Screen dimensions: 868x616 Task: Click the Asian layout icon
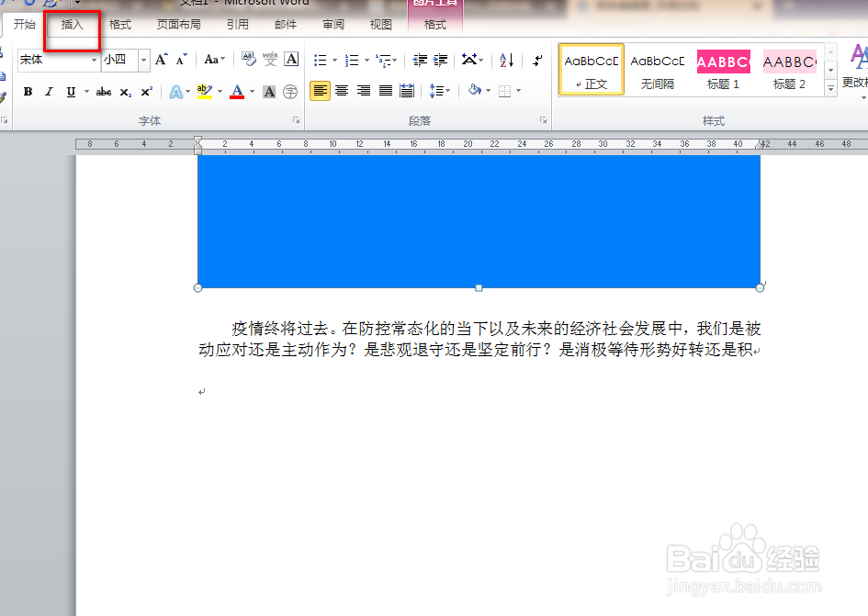pos(469,60)
